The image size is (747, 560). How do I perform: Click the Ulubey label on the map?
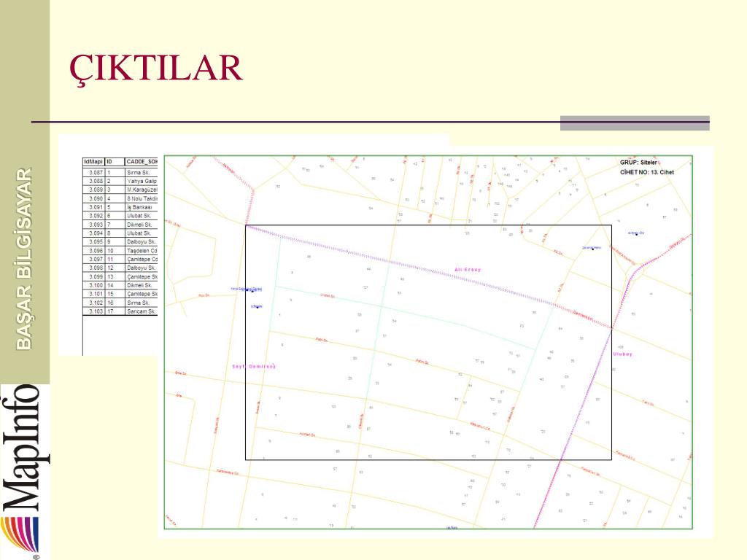[623, 354]
